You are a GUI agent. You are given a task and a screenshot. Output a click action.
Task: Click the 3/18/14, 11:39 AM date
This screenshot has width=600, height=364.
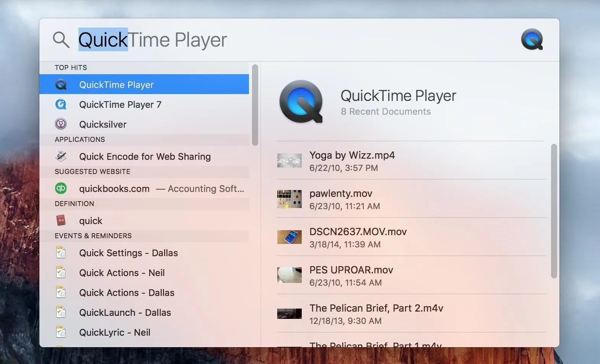coord(345,244)
